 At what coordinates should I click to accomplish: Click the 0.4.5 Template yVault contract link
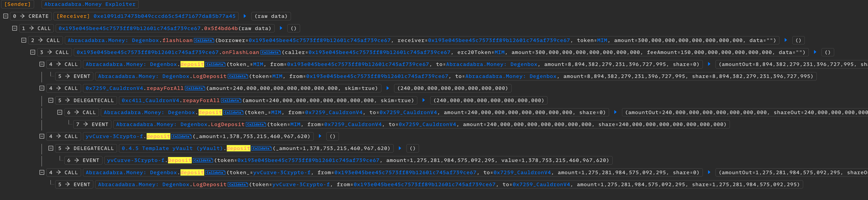(172, 149)
